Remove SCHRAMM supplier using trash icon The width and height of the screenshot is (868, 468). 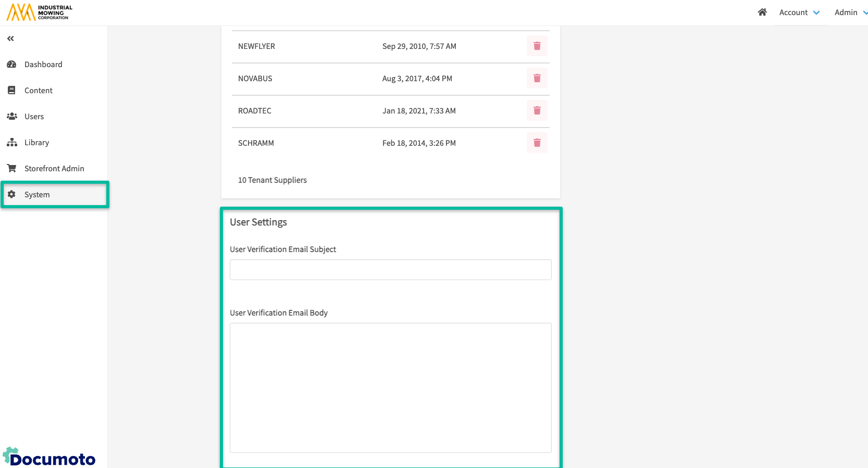click(537, 143)
